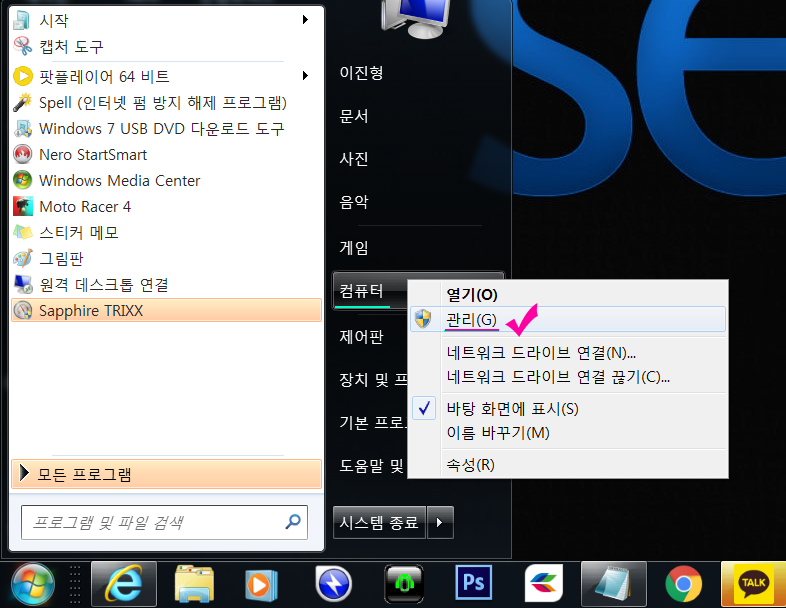This screenshot has width=786, height=608.
Task: Click the blue lightning bolt taskbar icon
Action: [x=333, y=584]
